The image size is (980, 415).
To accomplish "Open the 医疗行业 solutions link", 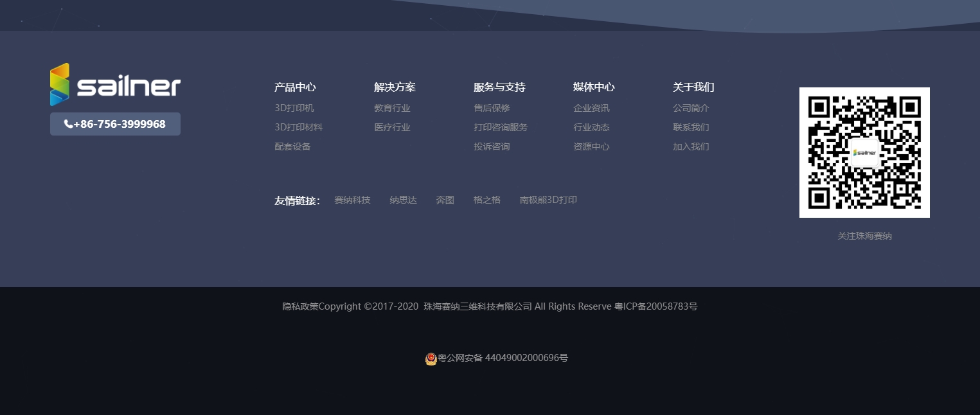I will (392, 127).
